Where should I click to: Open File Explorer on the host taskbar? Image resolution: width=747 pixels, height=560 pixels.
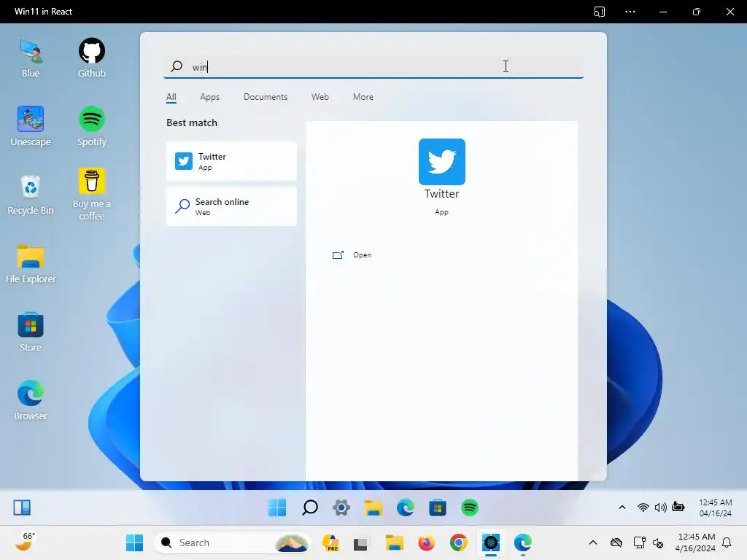click(x=395, y=542)
